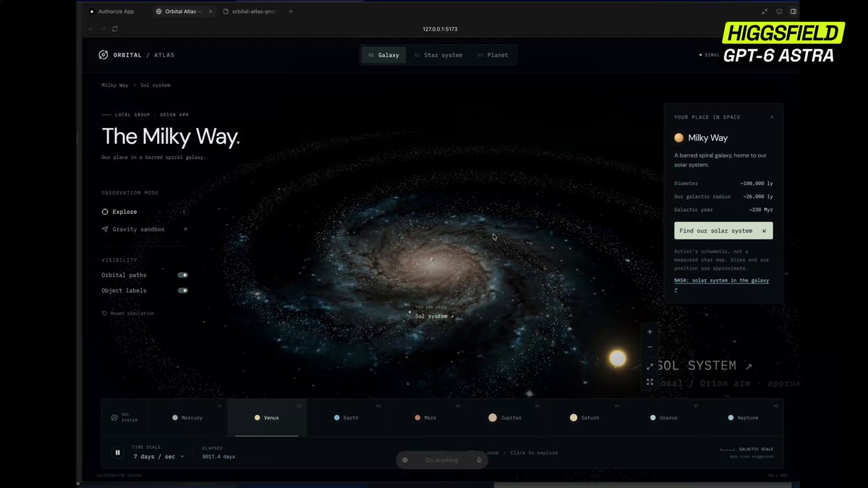Go back with the browser back arrow
The height and width of the screenshot is (488, 868).
91,29
